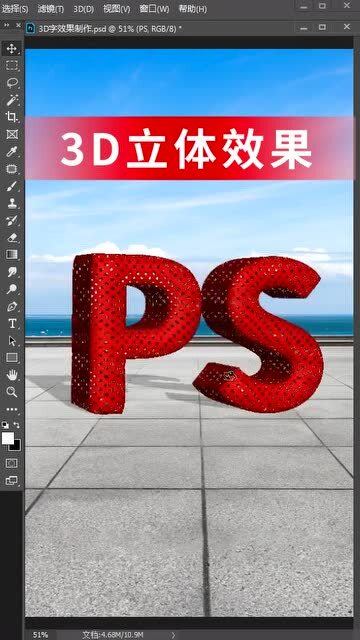Restore the document window size
Image resolution: width=360 pixels, height=640 pixels.
click(x=322, y=27)
